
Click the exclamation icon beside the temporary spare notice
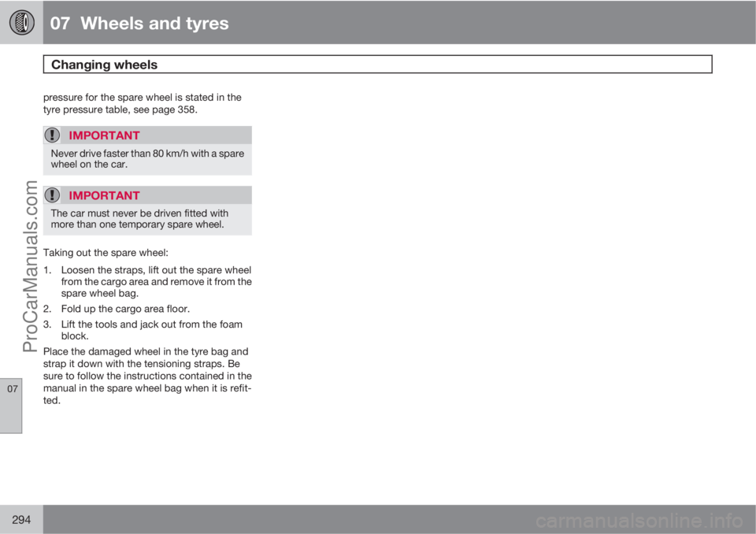pos(52,195)
